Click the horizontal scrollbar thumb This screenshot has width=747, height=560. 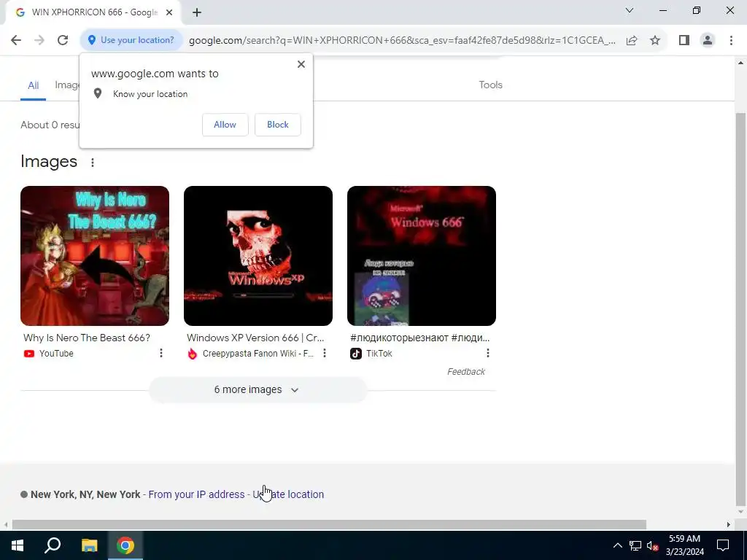click(329, 524)
